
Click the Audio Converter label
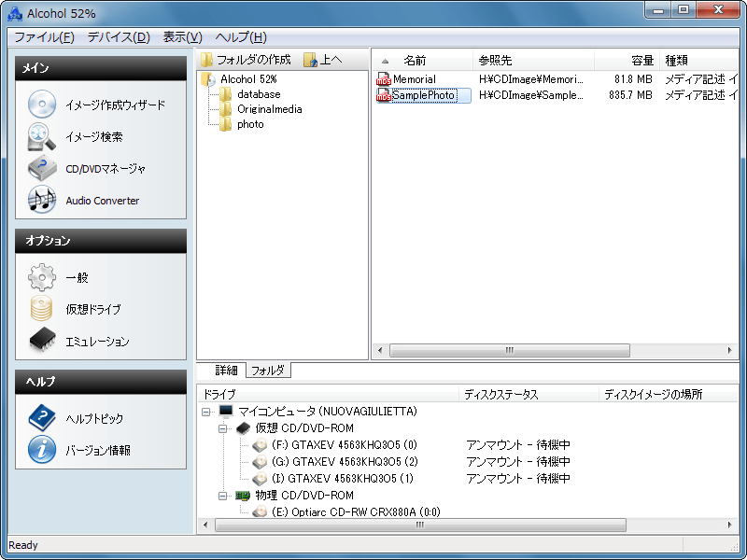coord(103,201)
